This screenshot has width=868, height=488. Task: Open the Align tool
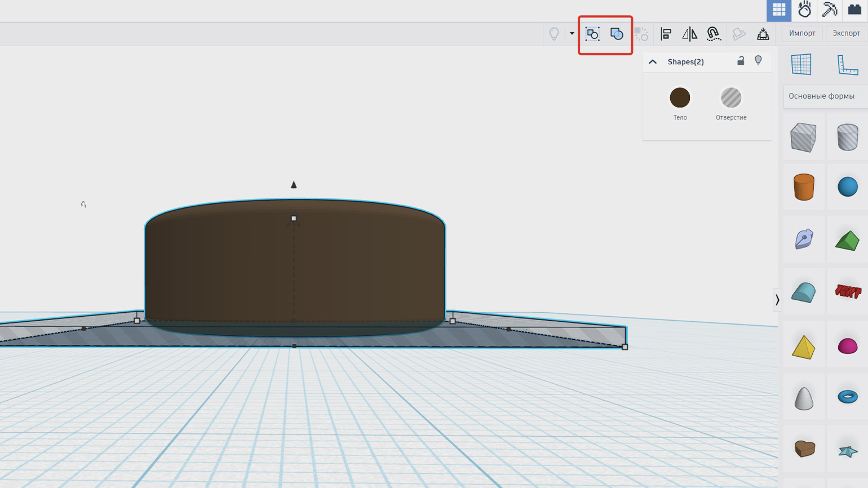(x=666, y=34)
